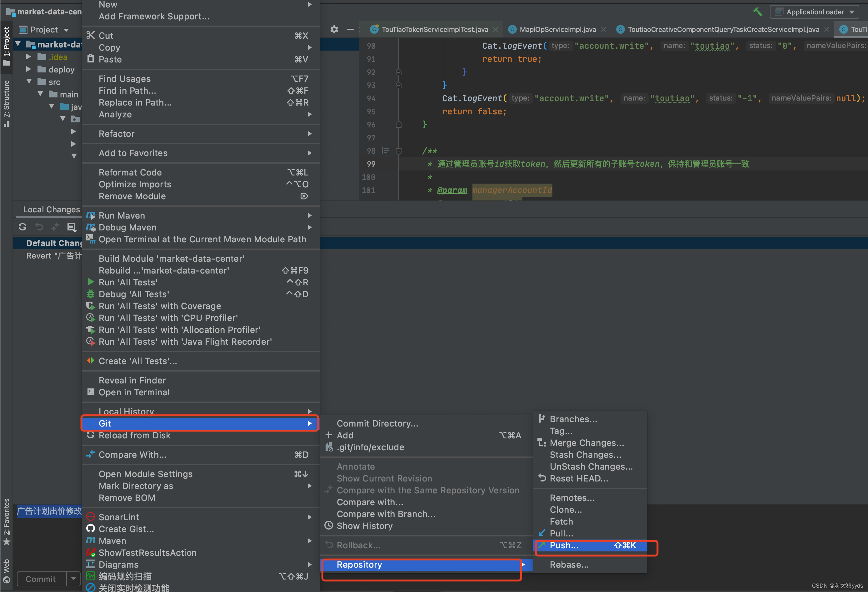This screenshot has height=592, width=868.
Task: Choose Branches… in Repository submenu
Action: tap(590, 419)
